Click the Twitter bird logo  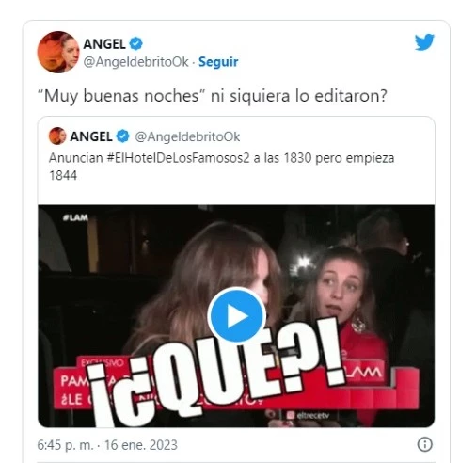coord(424,41)
